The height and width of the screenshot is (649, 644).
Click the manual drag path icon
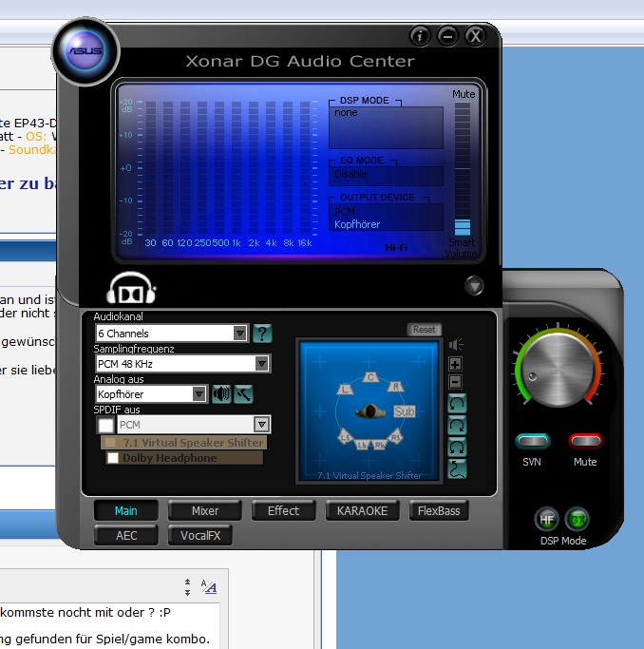[x=457, y=469]
